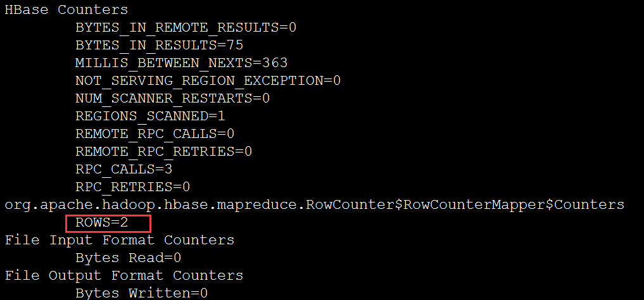Viewport: 644px width, 300px height.
Task: Click the File Input Format Counters heading
Action: [120, 240]
